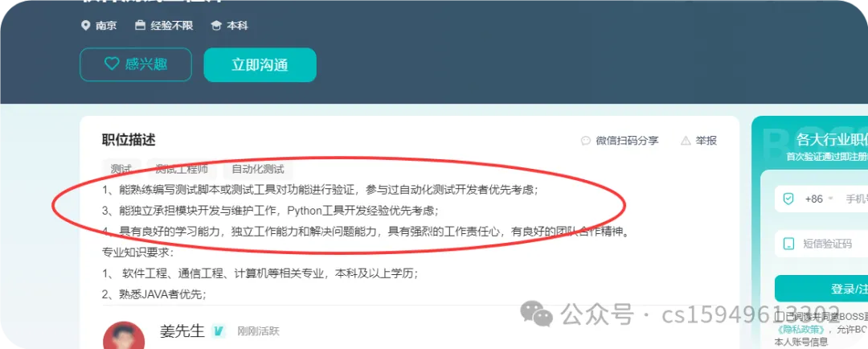Click the heart icon in 感兴趣
Image resolution: width=868 pixels, height=349 pixels.
[112, 64]
